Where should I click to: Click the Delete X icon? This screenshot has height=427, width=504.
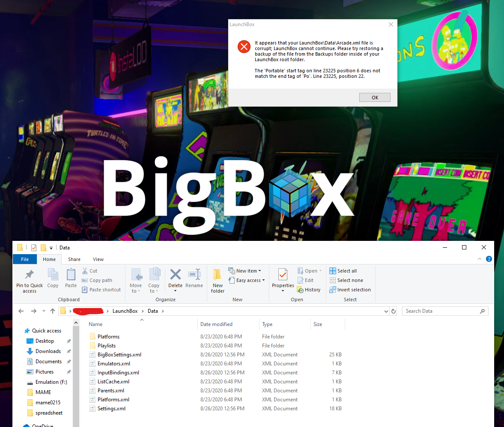(x=175, y=275)
